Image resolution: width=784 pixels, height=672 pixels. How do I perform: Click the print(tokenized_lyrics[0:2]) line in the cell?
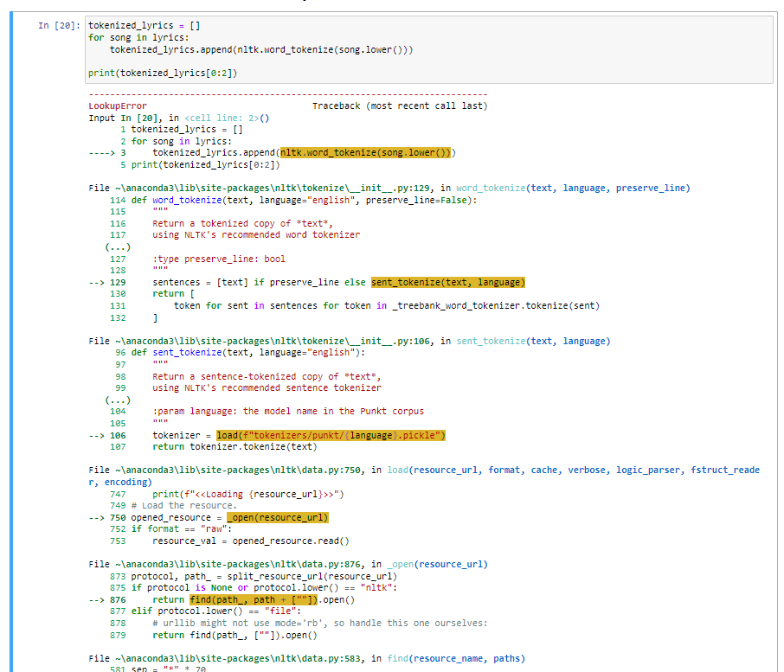pyautogui.click(x=161, y=72)
